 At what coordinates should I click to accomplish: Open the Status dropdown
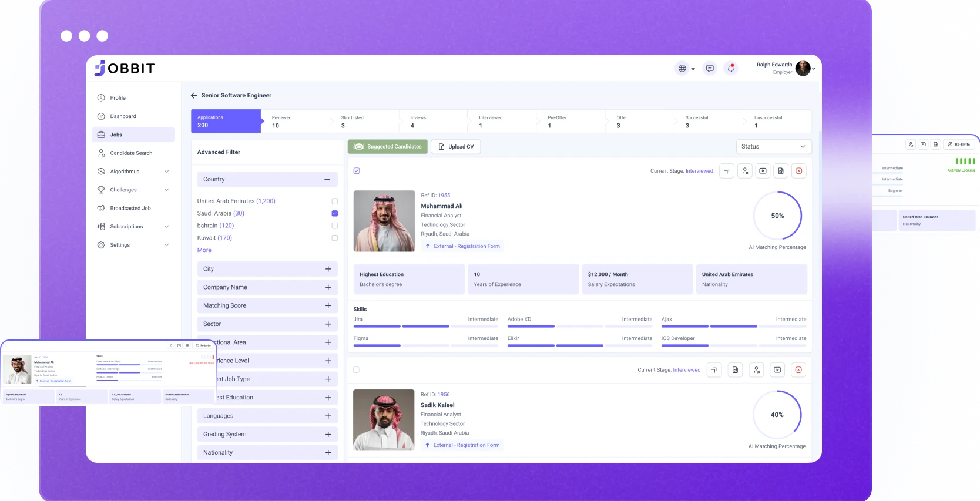[x=773, y=147]
